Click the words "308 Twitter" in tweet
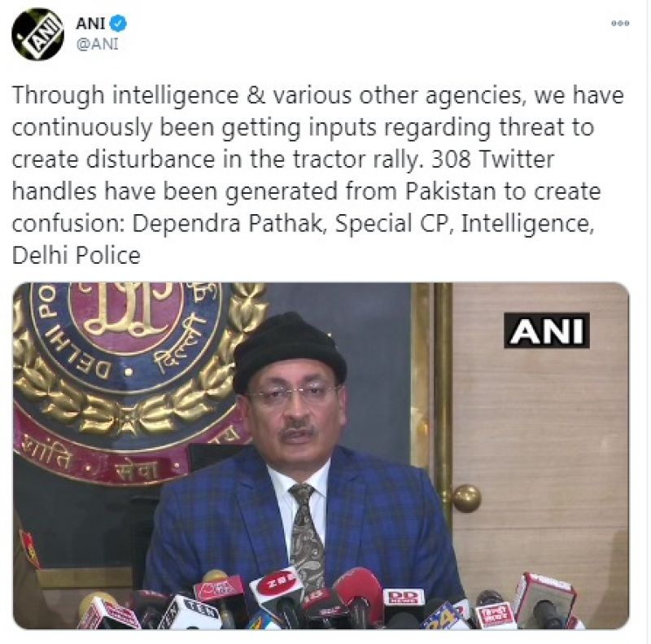The height and width of the screenshot is (644, 651). coord(493,159)
